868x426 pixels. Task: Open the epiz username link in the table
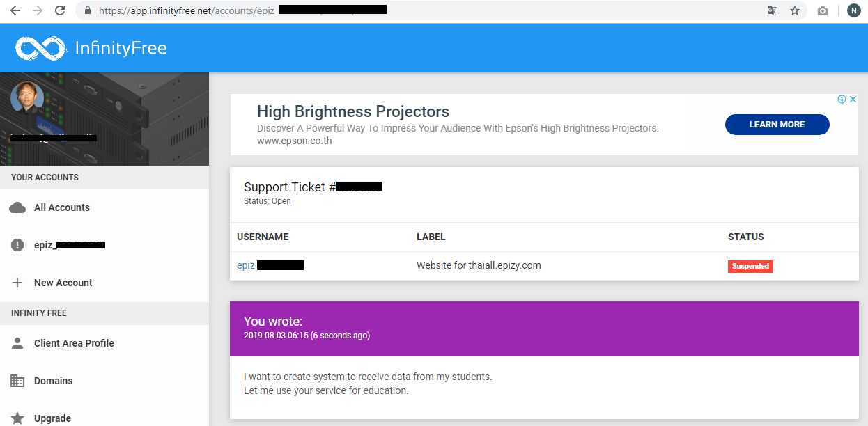270,265
